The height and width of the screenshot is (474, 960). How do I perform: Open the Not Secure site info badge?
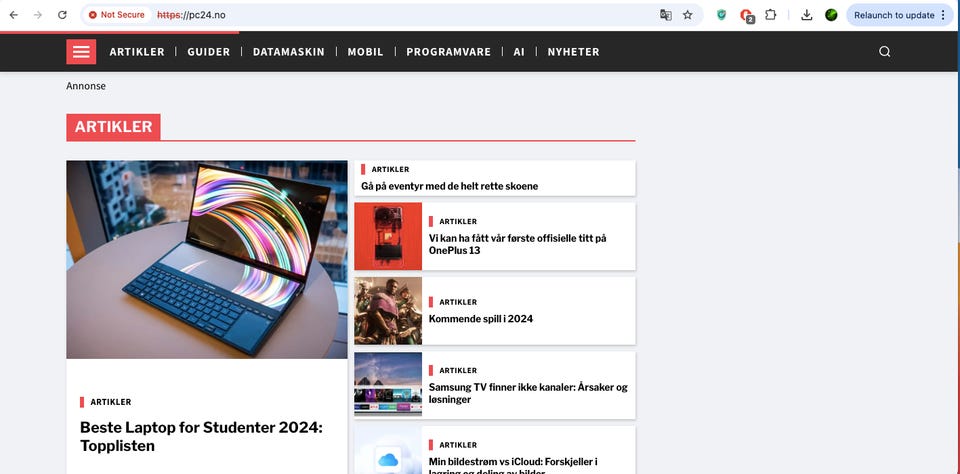click(117, 15)
